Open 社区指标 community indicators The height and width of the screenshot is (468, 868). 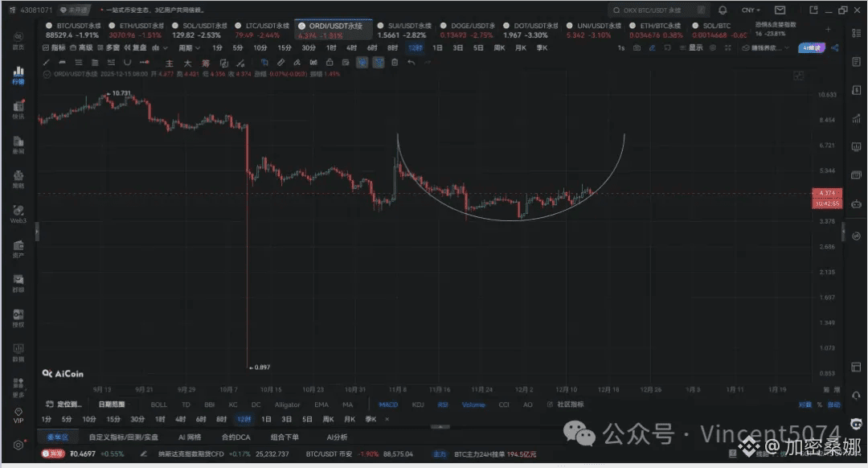566,404
